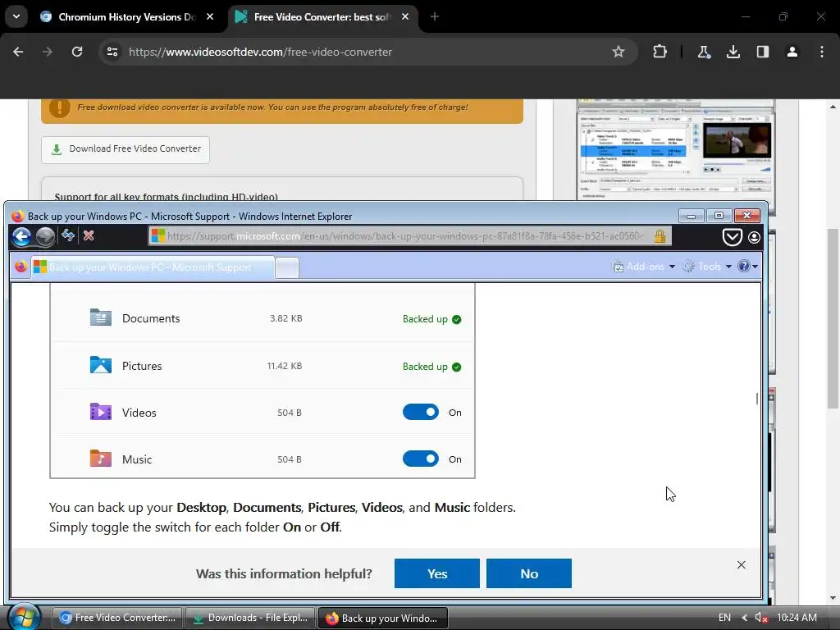
Task: Click the padlock security icon
Action: pyautogui.click(x=660, y=235)
